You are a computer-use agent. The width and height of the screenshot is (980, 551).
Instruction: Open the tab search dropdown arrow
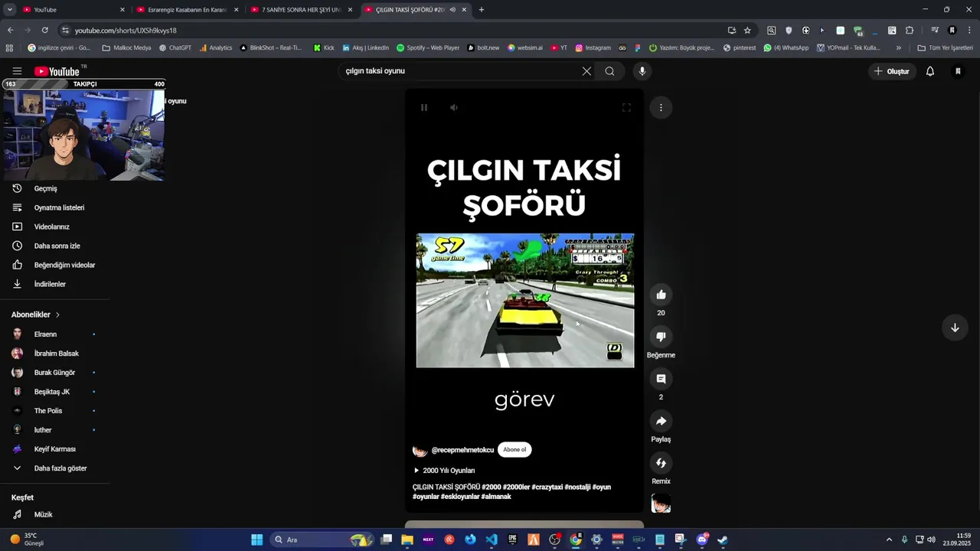[x=9, y=10]
